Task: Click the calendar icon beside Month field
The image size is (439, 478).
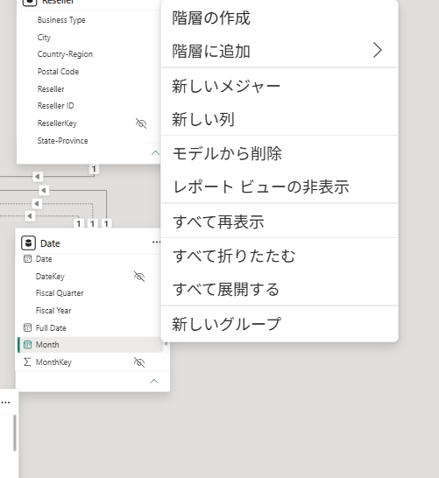Action: (x=28, y=345)
